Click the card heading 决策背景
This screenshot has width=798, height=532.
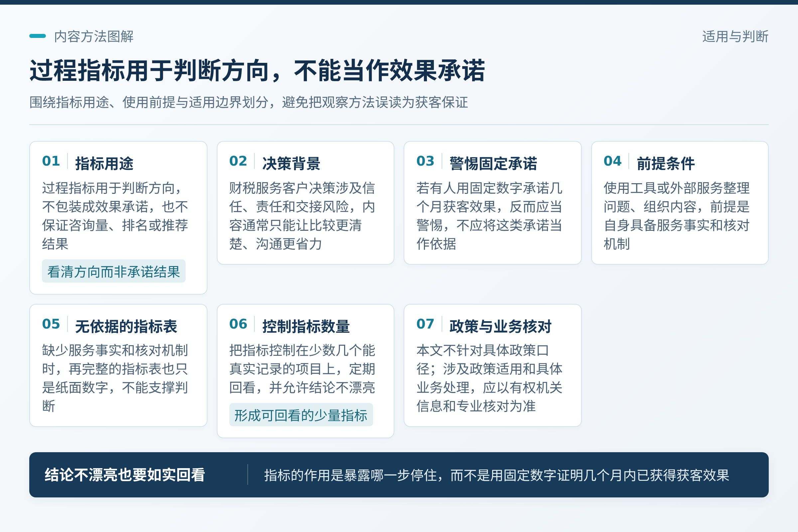(292, 164)
